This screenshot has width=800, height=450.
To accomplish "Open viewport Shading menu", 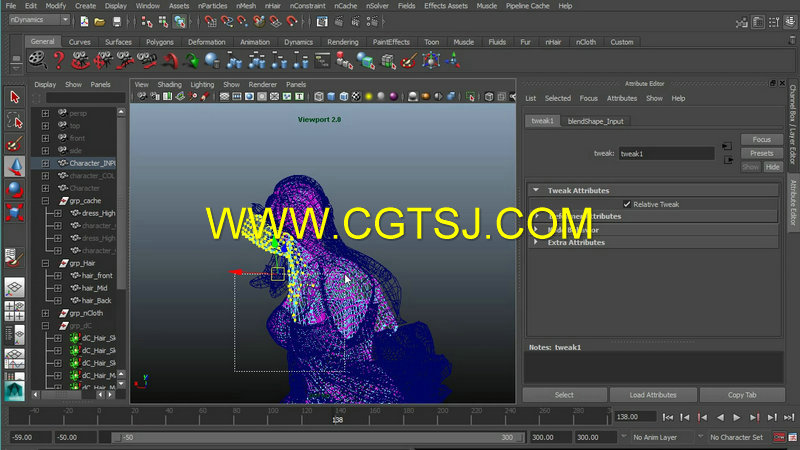I will 169,85.
